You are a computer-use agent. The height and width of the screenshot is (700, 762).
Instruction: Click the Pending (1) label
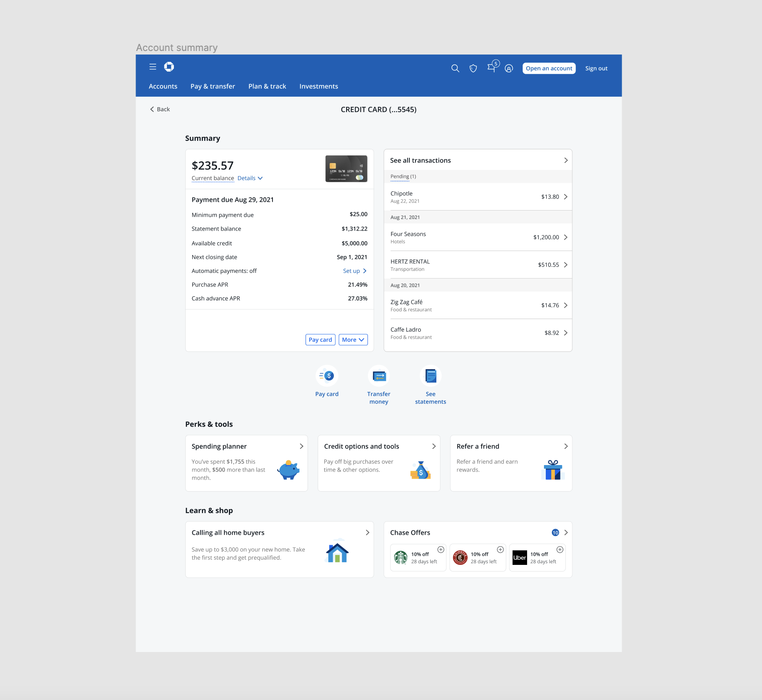(403, 177)
